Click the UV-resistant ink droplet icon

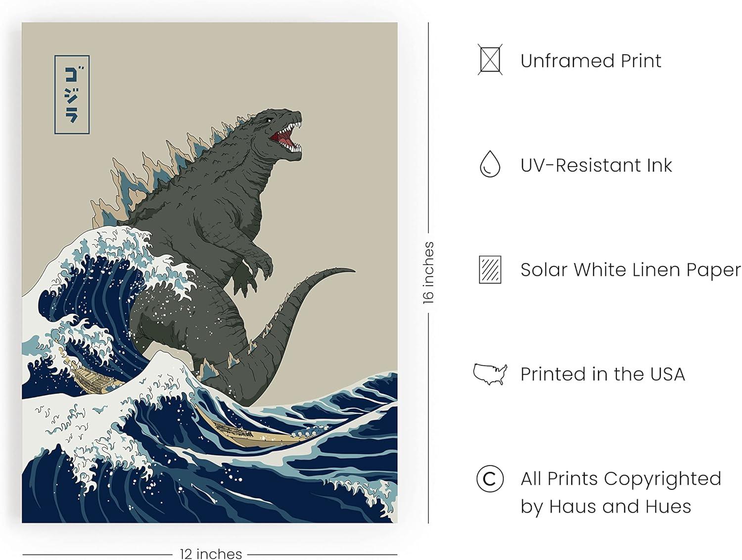(490, 164)
